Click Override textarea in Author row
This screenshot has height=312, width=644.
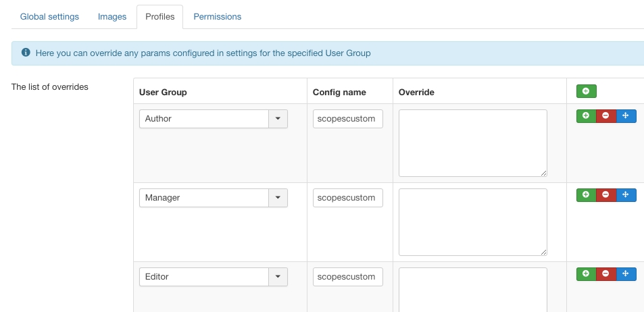472,143
